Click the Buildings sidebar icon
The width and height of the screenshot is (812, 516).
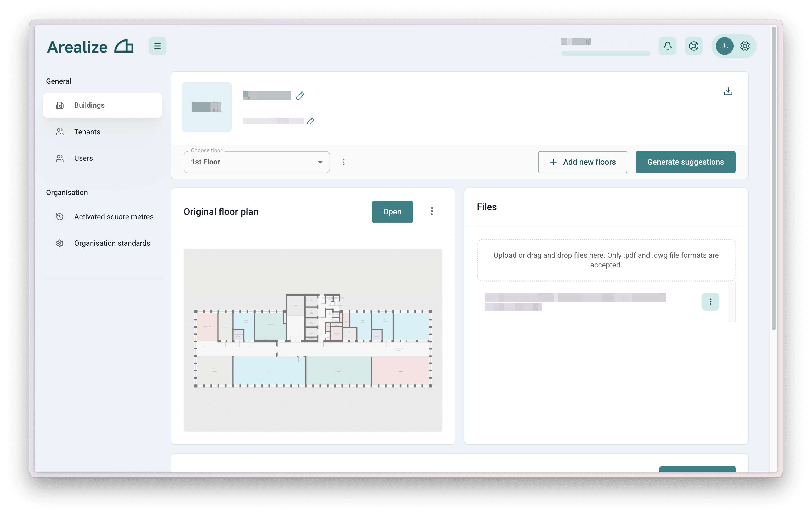coord(60,106)
